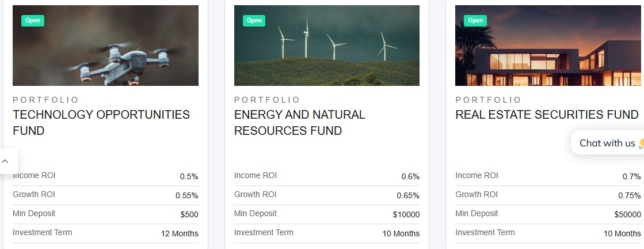The image size is (644, 249).
Task: Click the modern house image thumbnail
Action: (548, 46)
